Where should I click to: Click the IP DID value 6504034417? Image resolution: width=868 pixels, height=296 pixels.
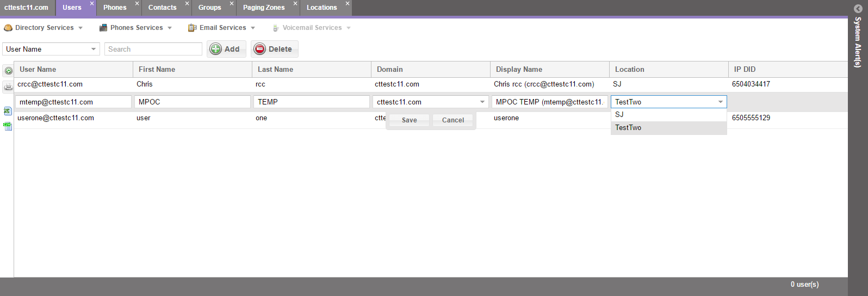coord(751,84)
